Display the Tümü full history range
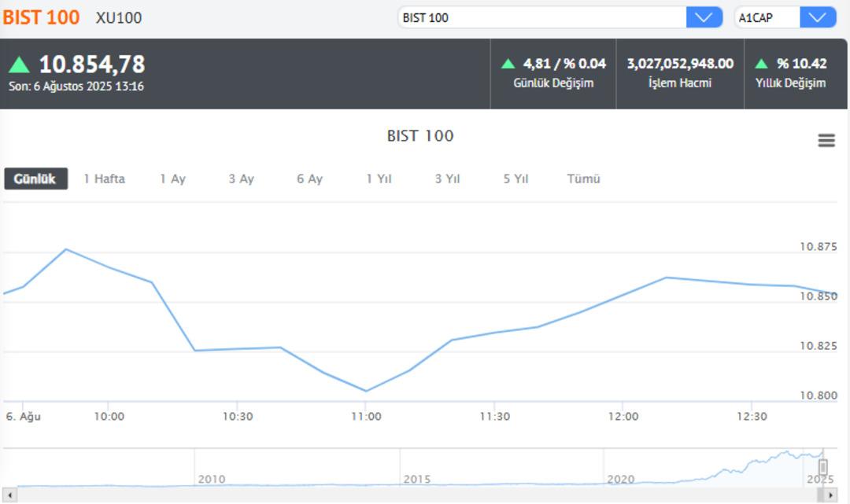The image size is (850, 504). tap(583, 178)
